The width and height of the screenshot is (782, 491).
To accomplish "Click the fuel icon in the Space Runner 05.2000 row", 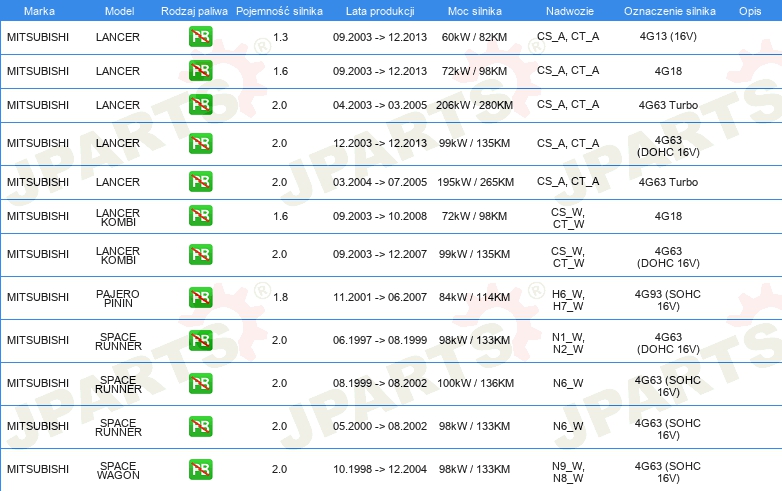I will point(200,426).
